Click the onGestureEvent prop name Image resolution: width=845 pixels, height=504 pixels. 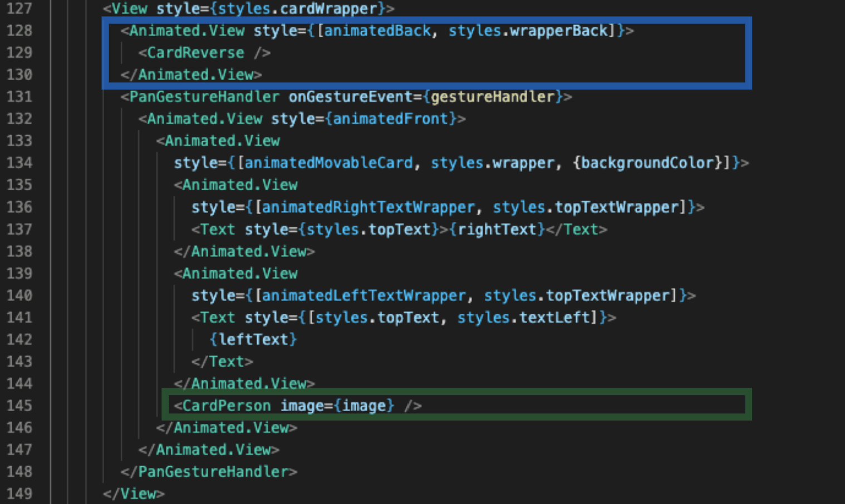coord(350,97)
